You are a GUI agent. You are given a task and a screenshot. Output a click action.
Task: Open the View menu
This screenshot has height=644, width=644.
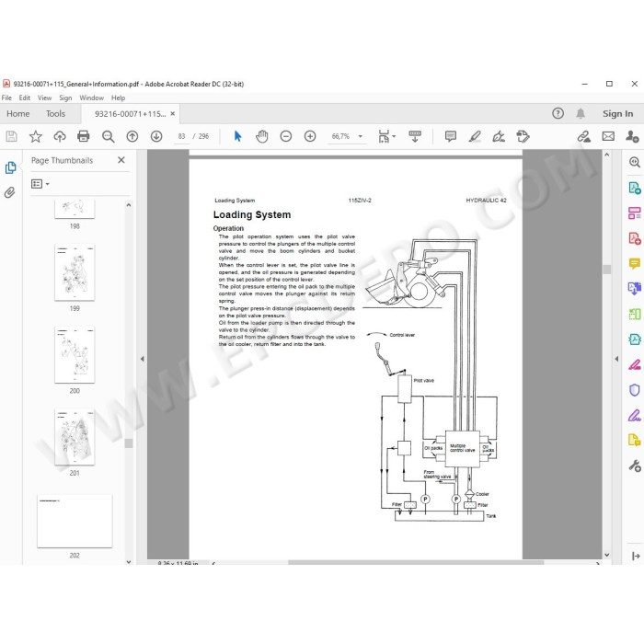(45, 98)
